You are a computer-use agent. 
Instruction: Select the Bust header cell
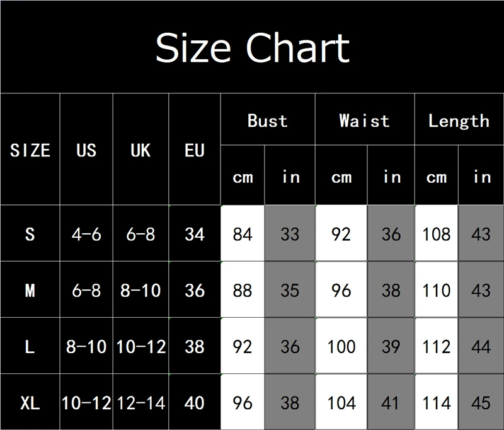[267, 120]
